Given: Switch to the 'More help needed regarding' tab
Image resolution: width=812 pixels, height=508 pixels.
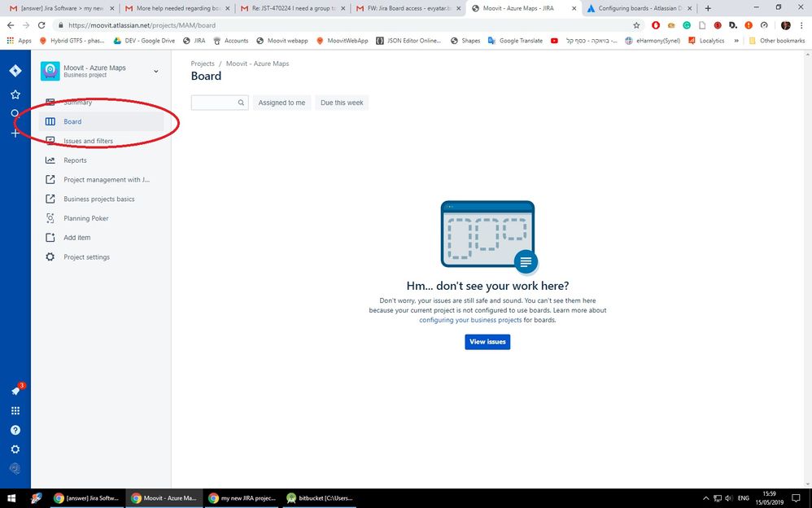Looking at the screenshot, I should click(177, 8).
